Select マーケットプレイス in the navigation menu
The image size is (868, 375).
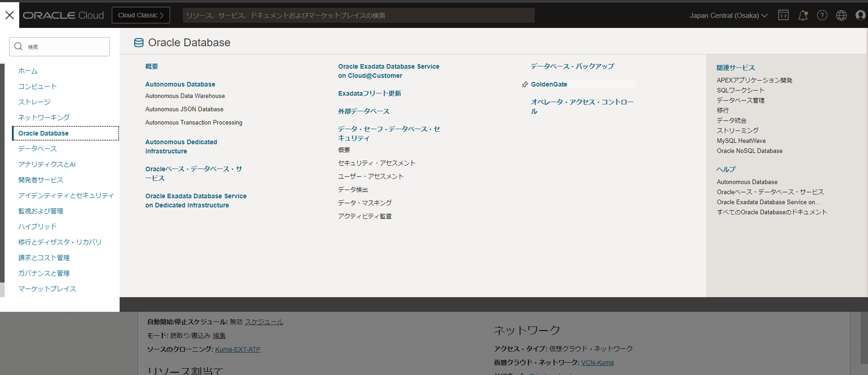click(47, 289)
